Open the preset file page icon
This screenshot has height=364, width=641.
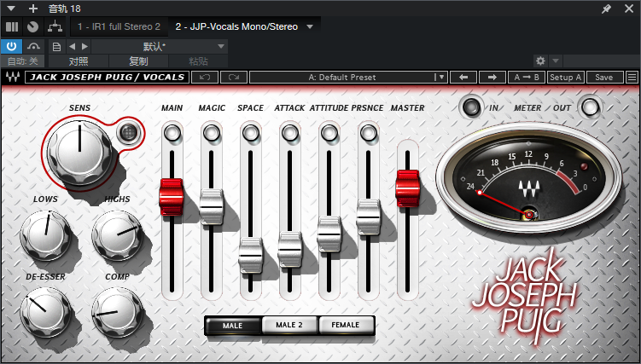coord(57,47)
